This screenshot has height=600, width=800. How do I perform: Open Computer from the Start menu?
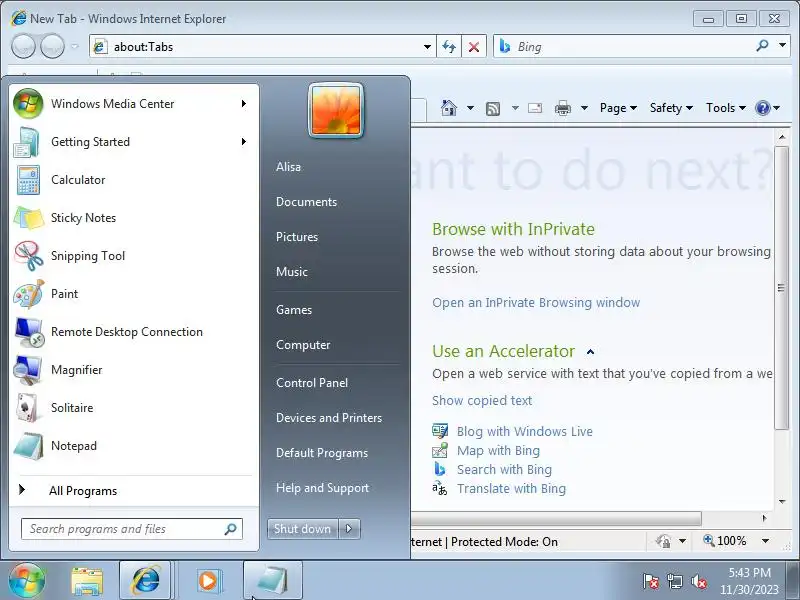[x=303, y=345]
